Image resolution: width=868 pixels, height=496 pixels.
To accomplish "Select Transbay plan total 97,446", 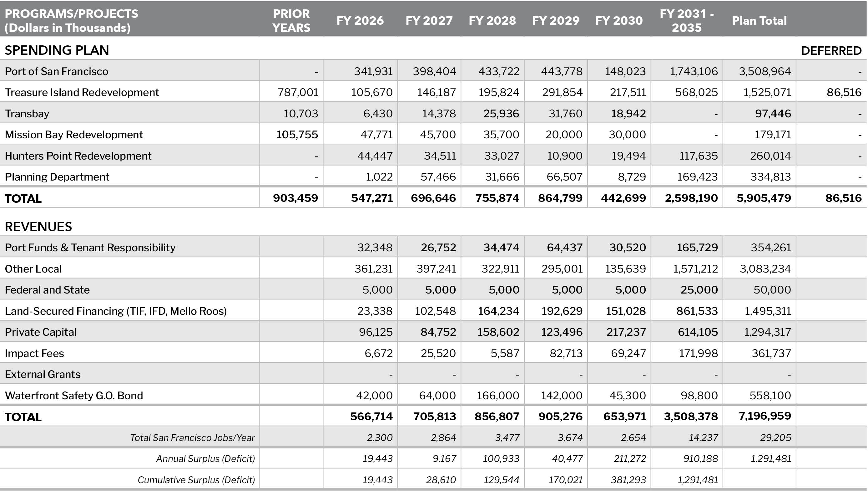I will coord(773,114).
